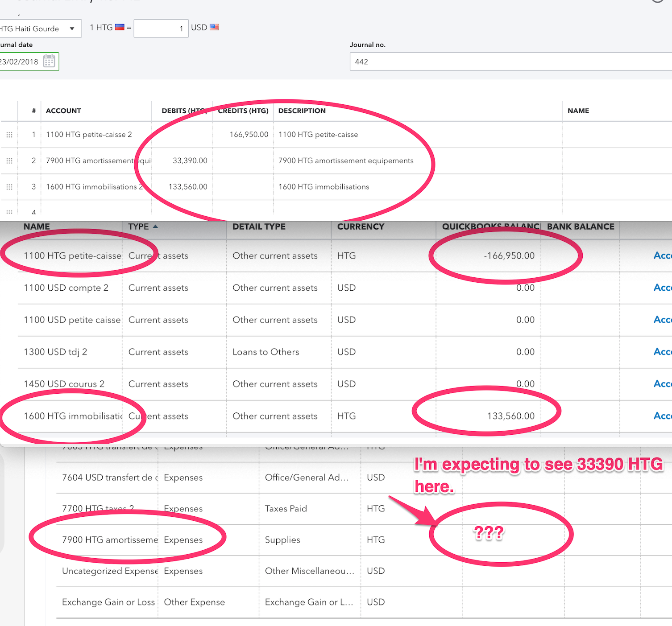Click description 1100 HTG petite-caisse
Screen dimensions: 672x626
click(318, 135)
